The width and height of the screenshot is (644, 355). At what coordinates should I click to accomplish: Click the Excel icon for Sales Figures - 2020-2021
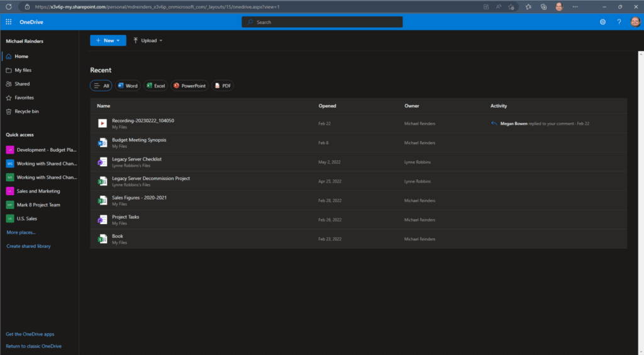pyautogui.click(x=103, y=201)
